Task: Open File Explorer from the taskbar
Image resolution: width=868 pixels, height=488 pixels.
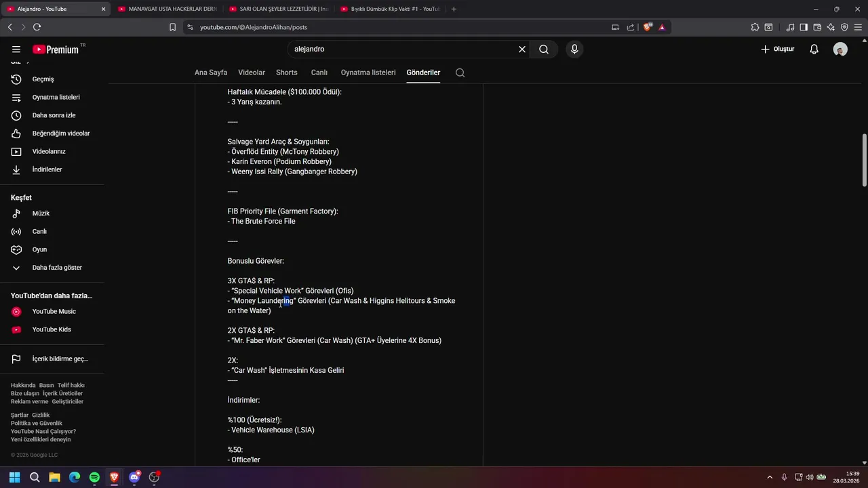Action: pos(54,477)
